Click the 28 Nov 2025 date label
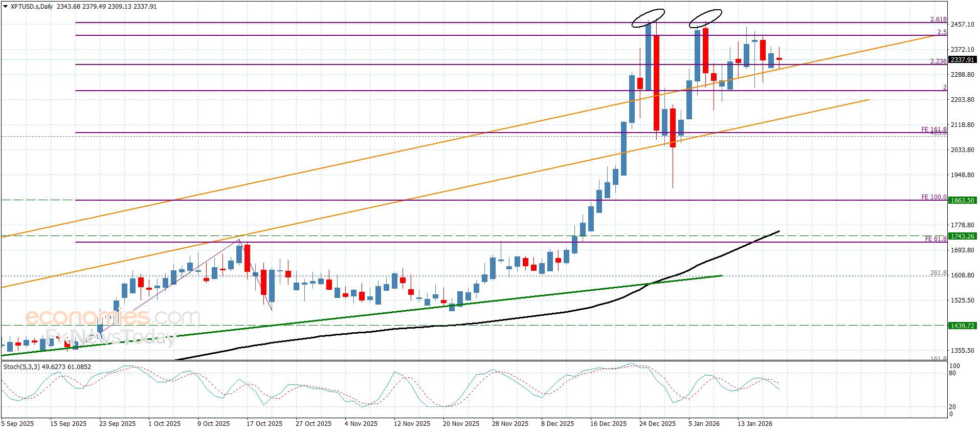Image resolution: width=980 pixels, height=430 pixels. [510, 424]
